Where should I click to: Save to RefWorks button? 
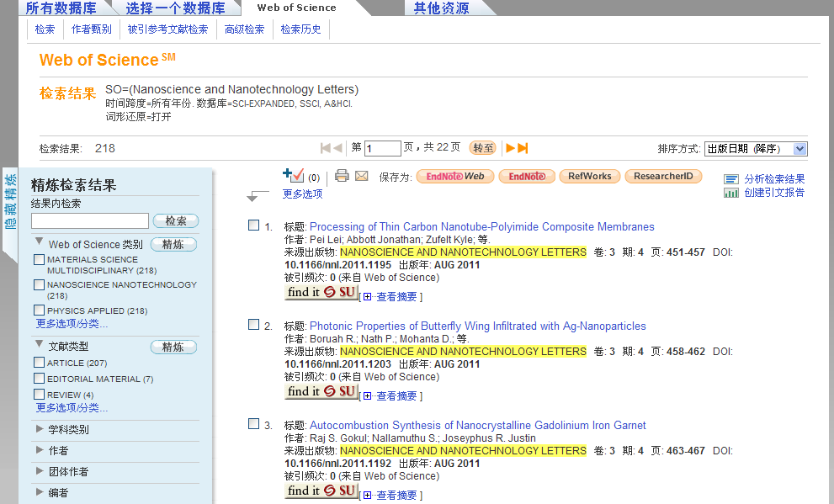[590, 177]
